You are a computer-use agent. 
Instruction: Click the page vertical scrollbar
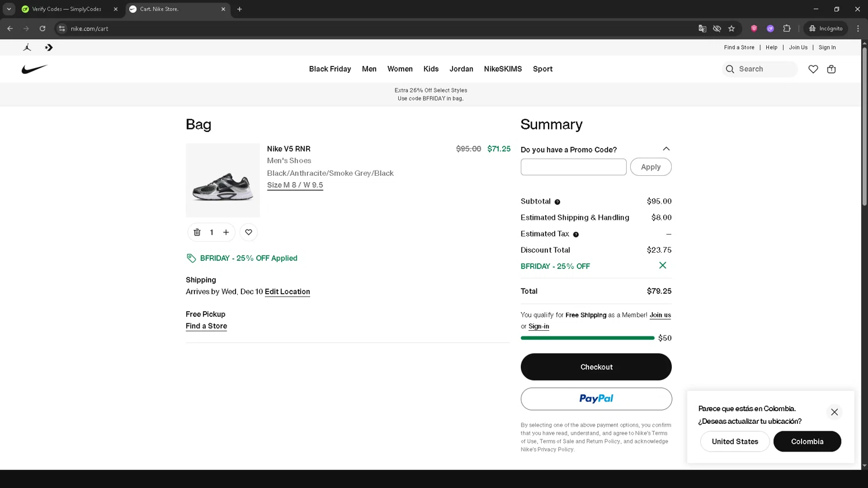(x=865, y=127)
